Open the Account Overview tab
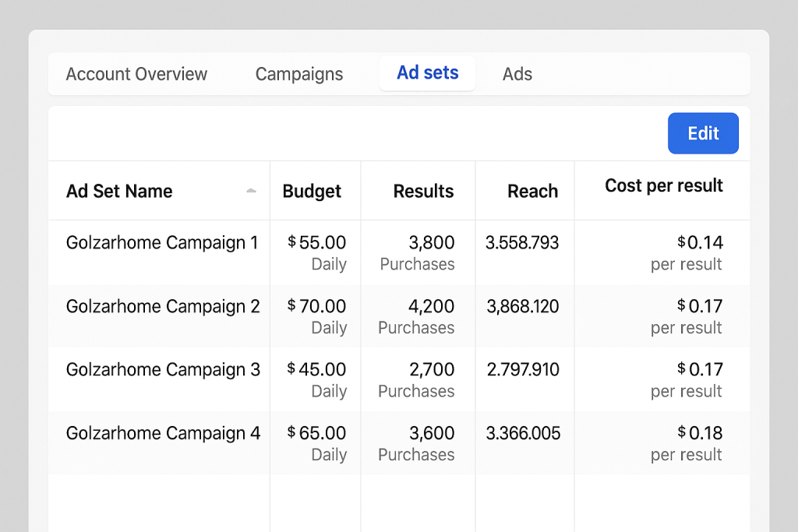The image size is (798, 532). 136,74
